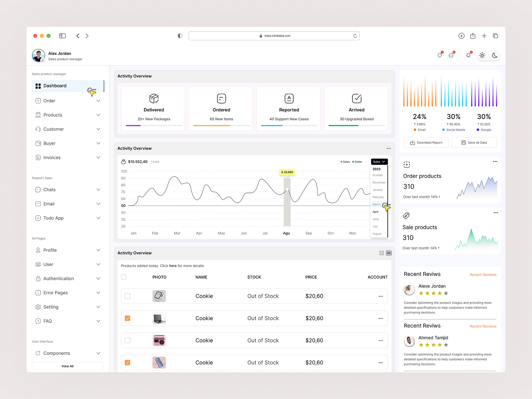Uncheck the second Cookie row checkbox
This screenshot has width=532, height=399.
coord(127,318)
